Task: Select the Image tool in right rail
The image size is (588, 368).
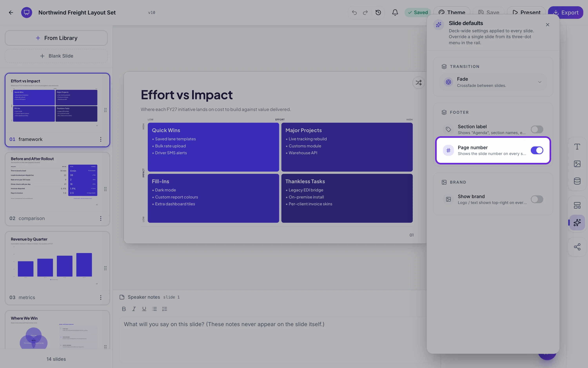Action: (x=577, y=164)
